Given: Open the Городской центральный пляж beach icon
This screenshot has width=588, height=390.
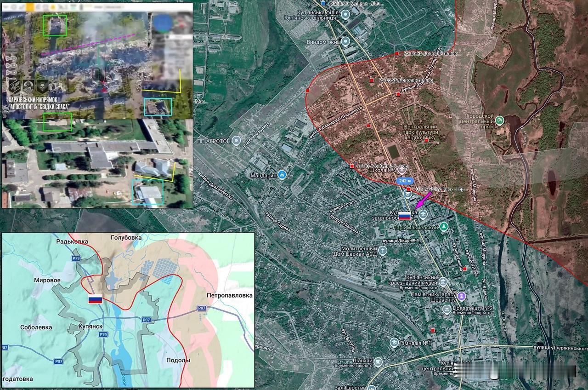Looking at the screenshot, I should (x=500, y=120).
